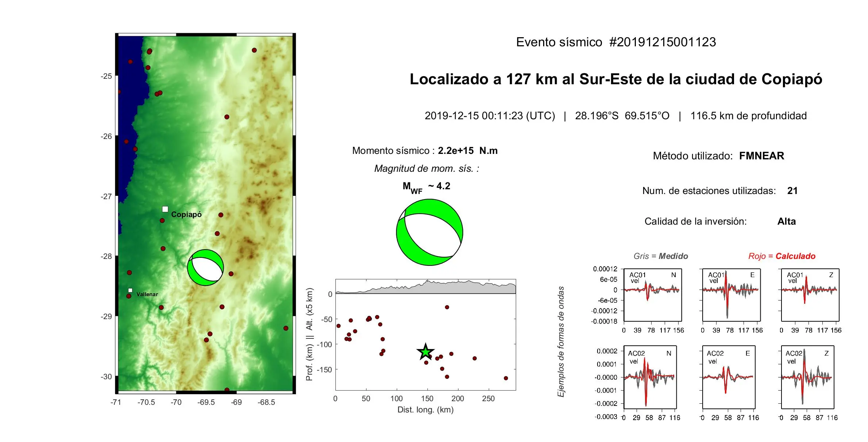This screenshot has height=442, width=868.
Task: Click the inversion quality value 'Alta'
Action: click(x=786, y=221)
